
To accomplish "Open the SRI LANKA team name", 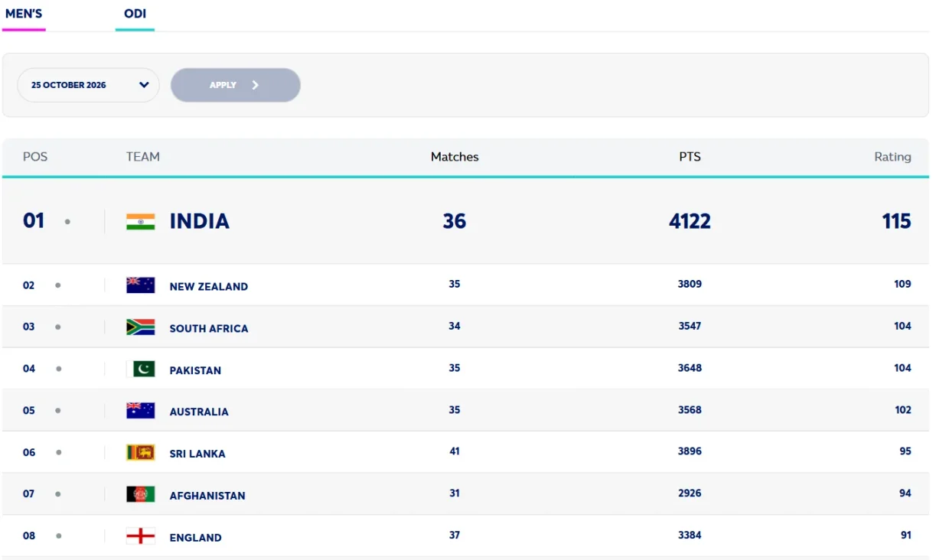I will (197, 454).
